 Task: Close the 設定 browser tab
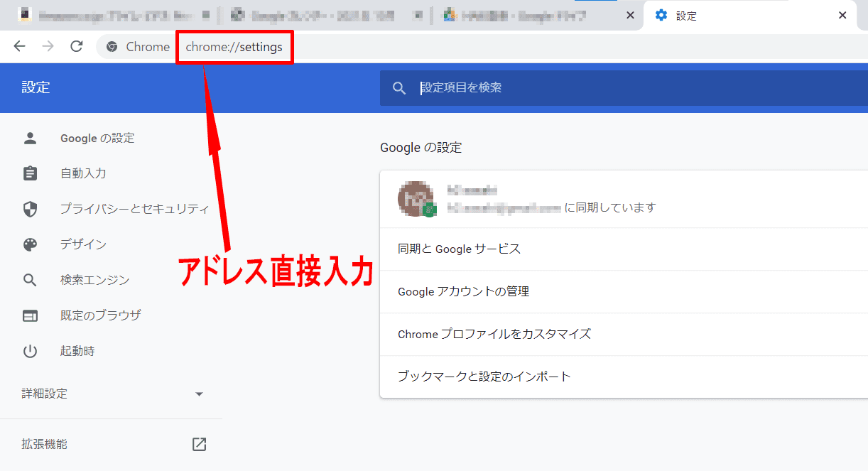point(842,16)
